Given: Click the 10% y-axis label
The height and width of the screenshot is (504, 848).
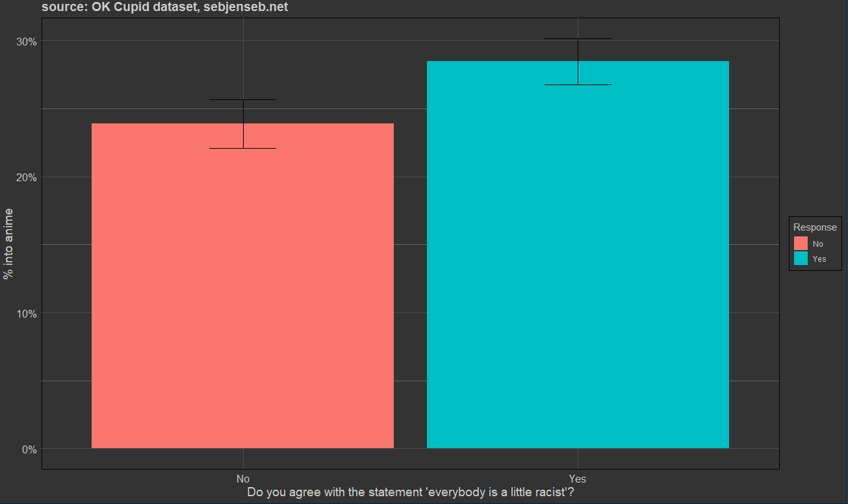Looking at the screenshot, I should coord(27,313).
